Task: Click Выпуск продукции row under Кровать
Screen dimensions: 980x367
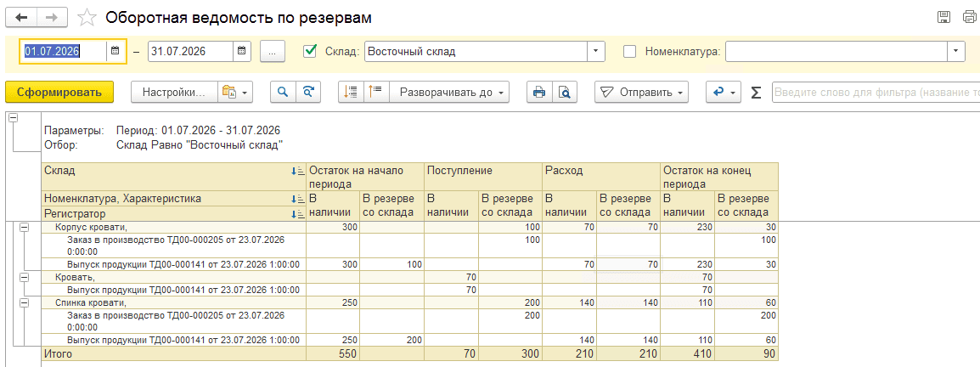Action: pyautogui.click(x=184, y=290)
